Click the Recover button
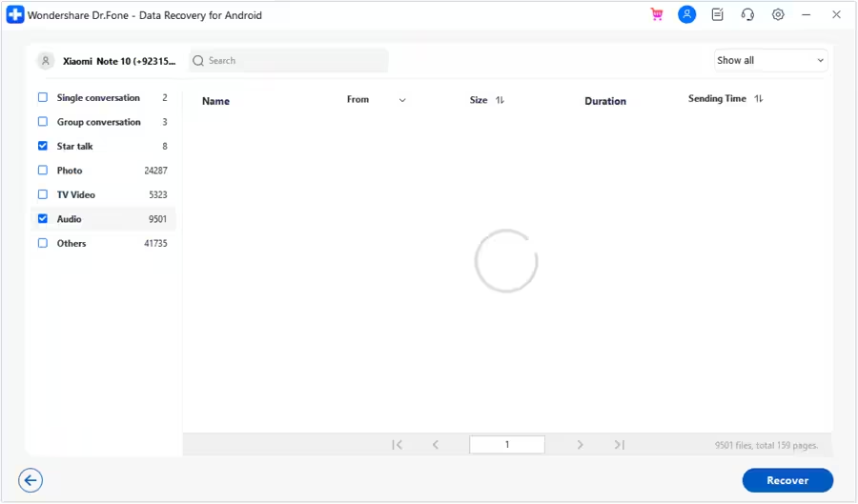858x504 pixels. [x=787, y=480]
